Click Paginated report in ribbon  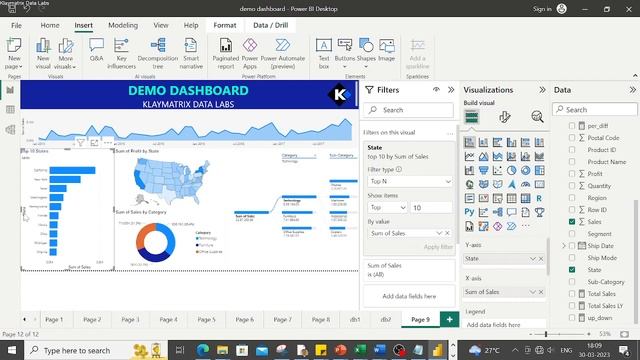click(x=226, y=53)
